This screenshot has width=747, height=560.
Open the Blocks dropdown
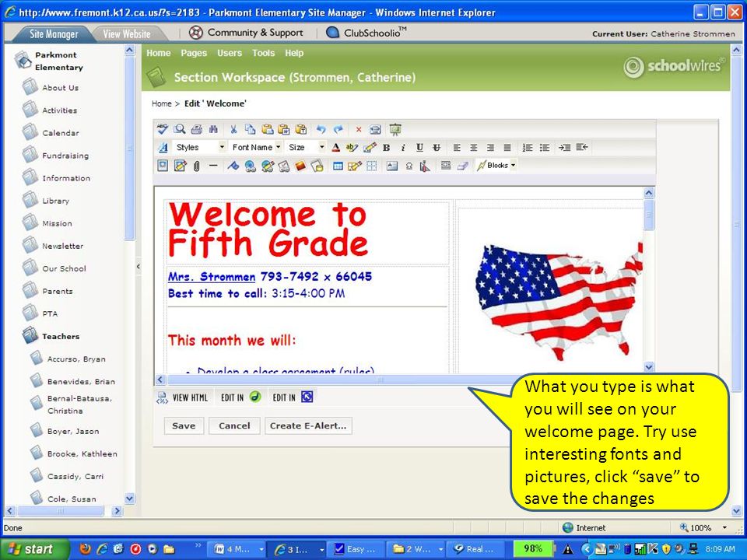pyautogui.click(x=496, y=165)
